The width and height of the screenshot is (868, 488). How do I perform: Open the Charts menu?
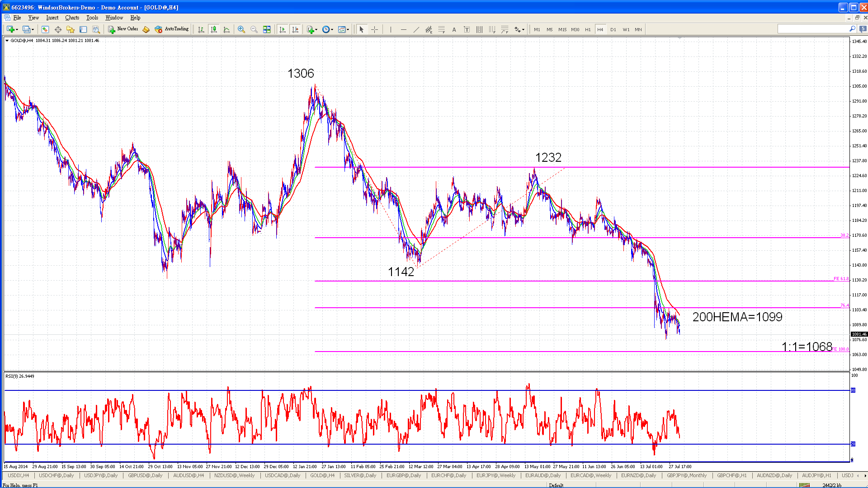72,18
